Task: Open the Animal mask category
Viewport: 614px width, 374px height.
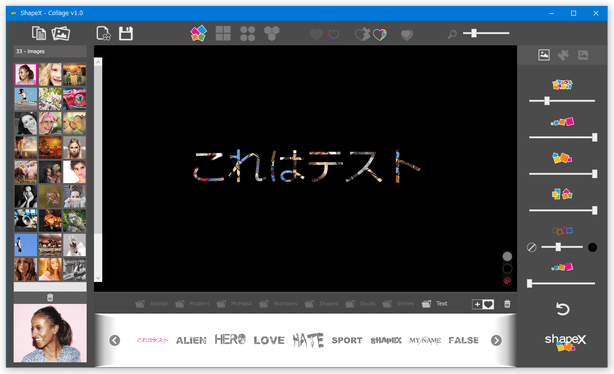Action: coord(152,304)
